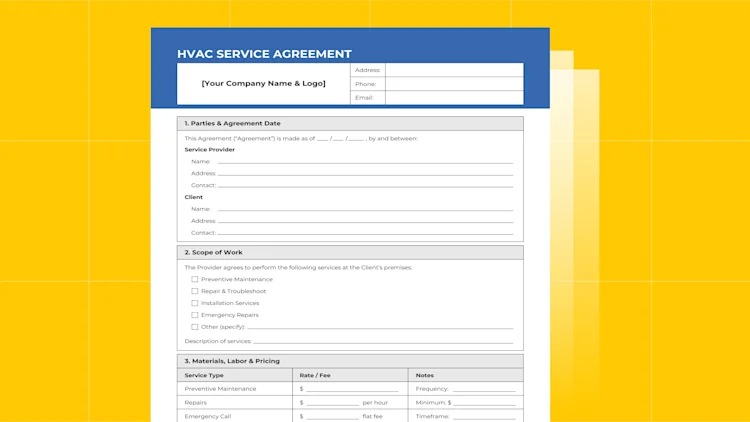Click the header Address field
This screenshot has height=422, width=750.
(454, 70)
